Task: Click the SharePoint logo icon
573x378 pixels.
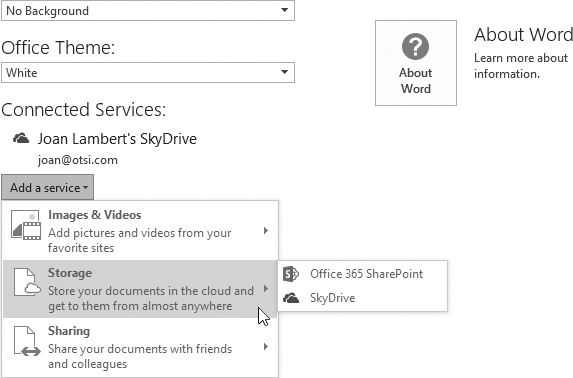Action: pos(291,274)
